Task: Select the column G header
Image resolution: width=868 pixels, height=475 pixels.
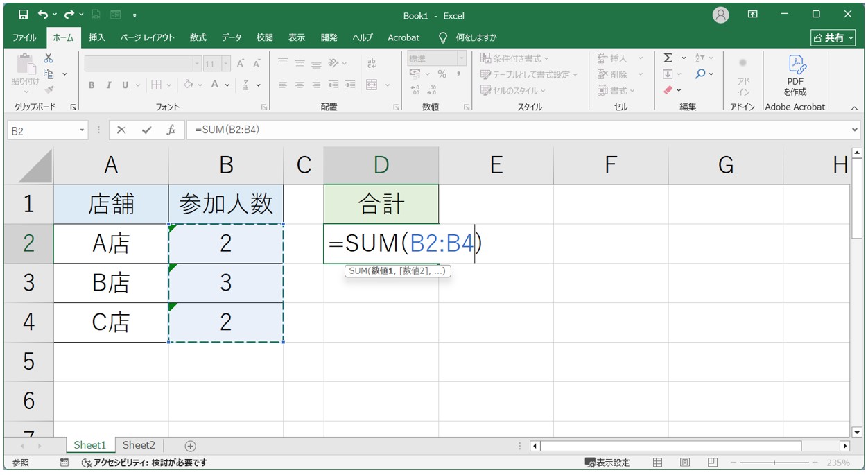Action: 726,165
